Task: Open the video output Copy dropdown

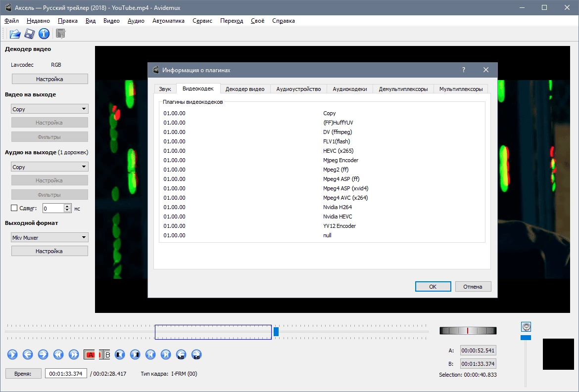Action: (x=50, y=109)
